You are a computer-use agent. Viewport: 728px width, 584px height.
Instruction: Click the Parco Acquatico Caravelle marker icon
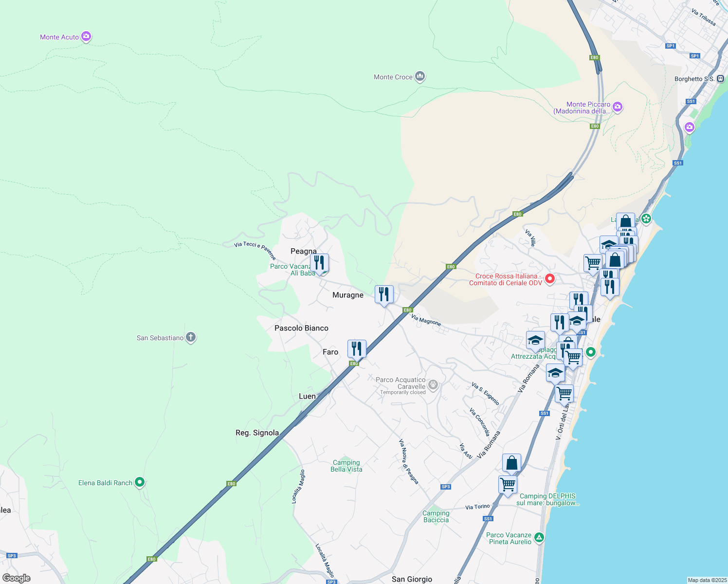(x=433, y=385)
